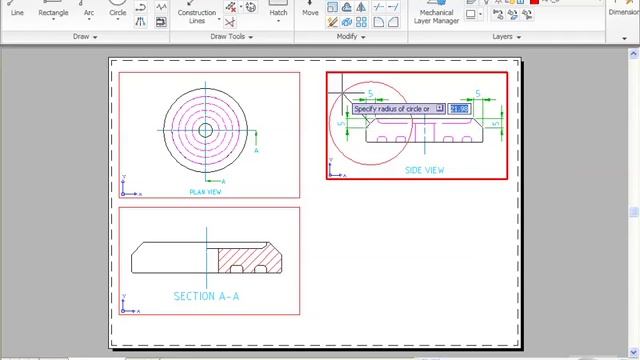This screenshot has height=360, width=640.
Task: Select the Polyline tool icon in Draw panel
Action: pyautogui.click(x=141, y=7)
